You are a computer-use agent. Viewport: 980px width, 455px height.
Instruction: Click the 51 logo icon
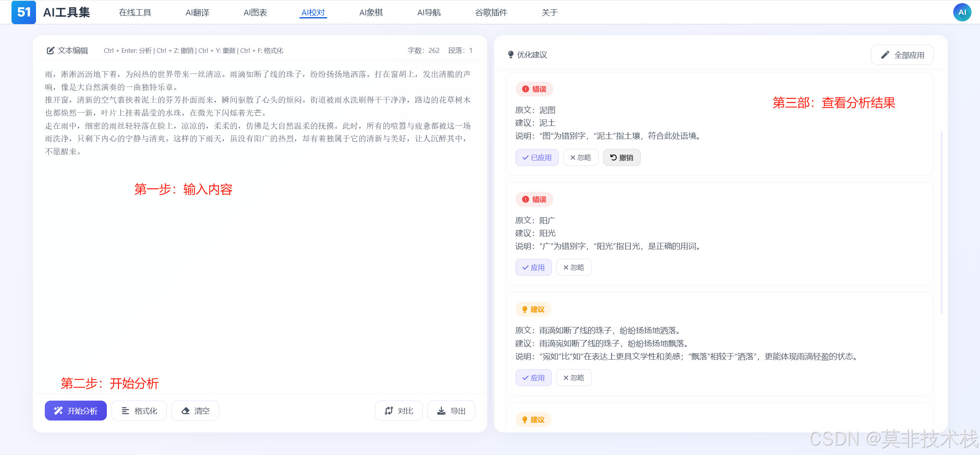tap(23, 12)
